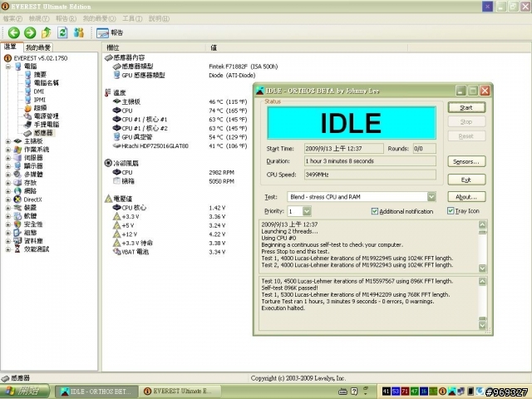The width and height of the screenshot is (532, 399).
Task: Select the IPMI item in the tree
Action: pos(40,100)
